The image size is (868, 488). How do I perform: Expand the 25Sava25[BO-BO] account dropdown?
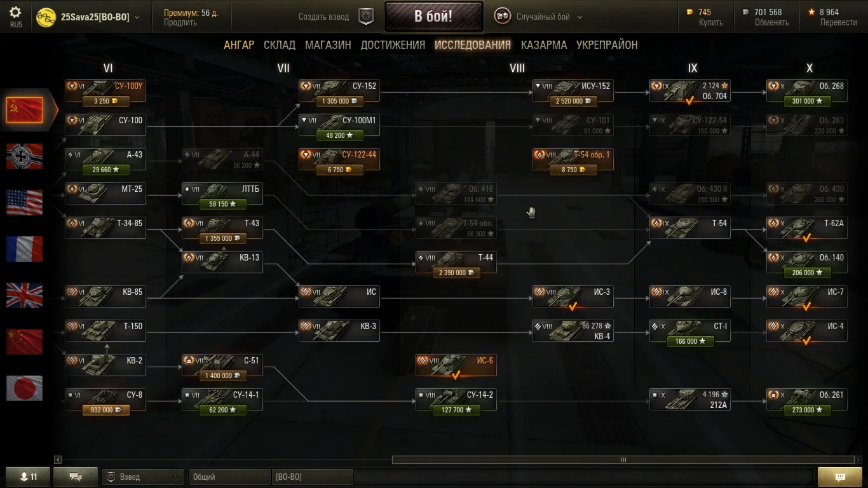(138, 17)
